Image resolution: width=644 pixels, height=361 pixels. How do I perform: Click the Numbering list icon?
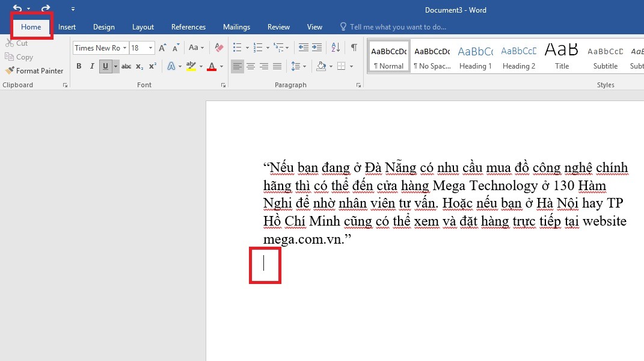[x=258, y=48]
